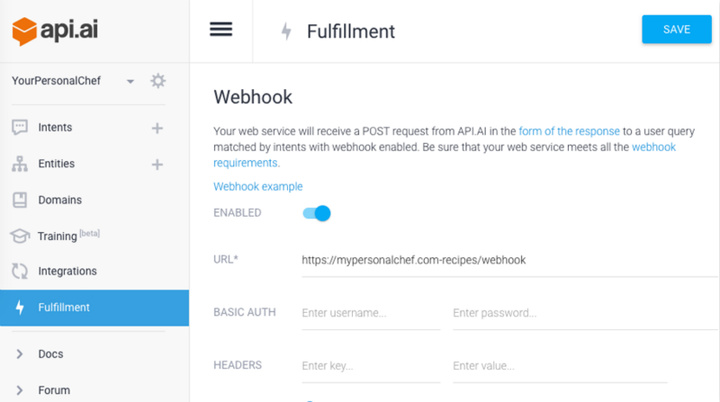Image resolution: width=720 pixels, height=402 pixels.
Task: Open the Webhook example link
Action: [258, 187]
